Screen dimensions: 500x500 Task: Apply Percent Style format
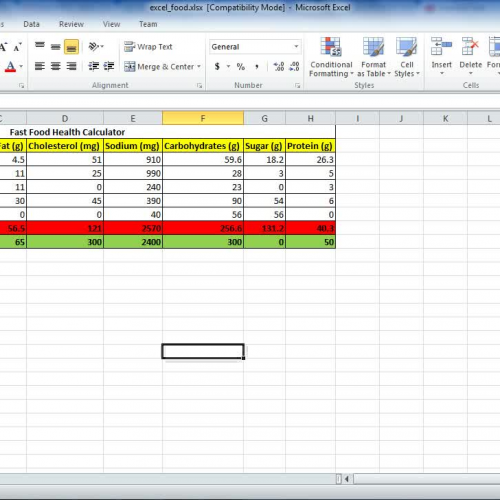241,66
